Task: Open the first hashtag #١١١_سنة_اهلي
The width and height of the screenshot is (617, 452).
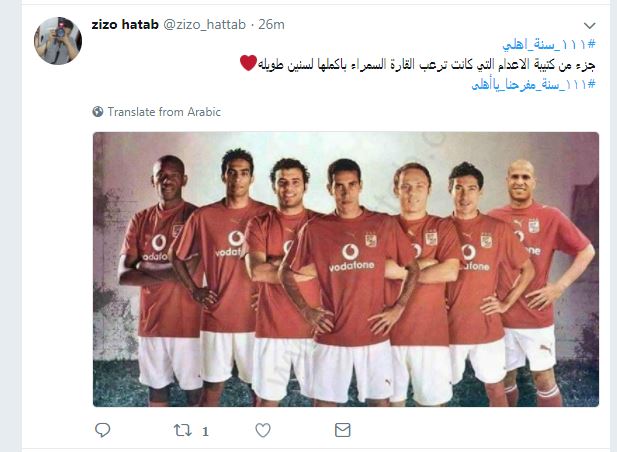Action: tap(549, 44)
